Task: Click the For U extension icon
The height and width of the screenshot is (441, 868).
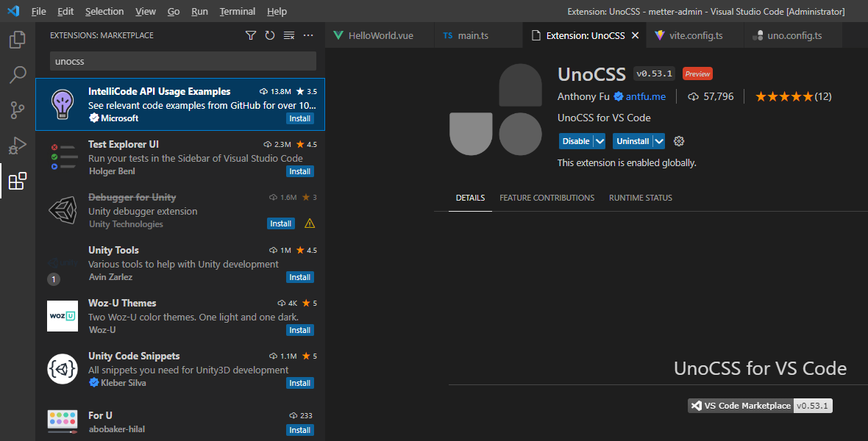Action: pyautogui.click(x=63, y=421)
